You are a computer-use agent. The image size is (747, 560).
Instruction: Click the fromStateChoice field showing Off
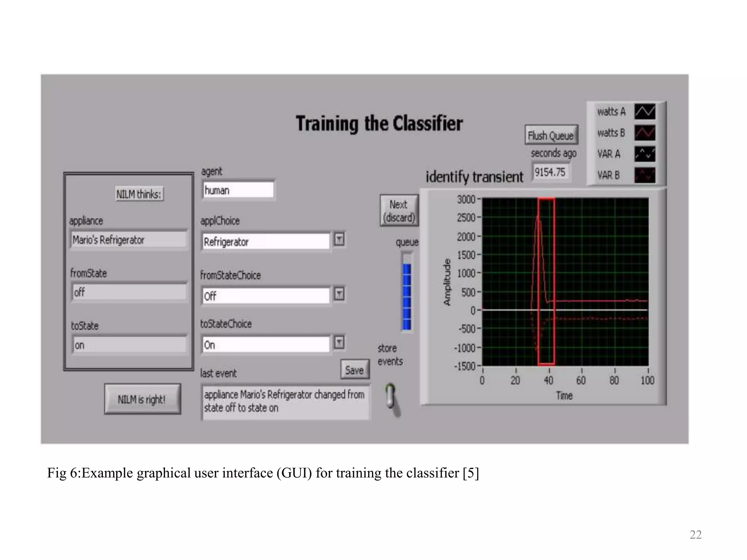pos(266,296)
